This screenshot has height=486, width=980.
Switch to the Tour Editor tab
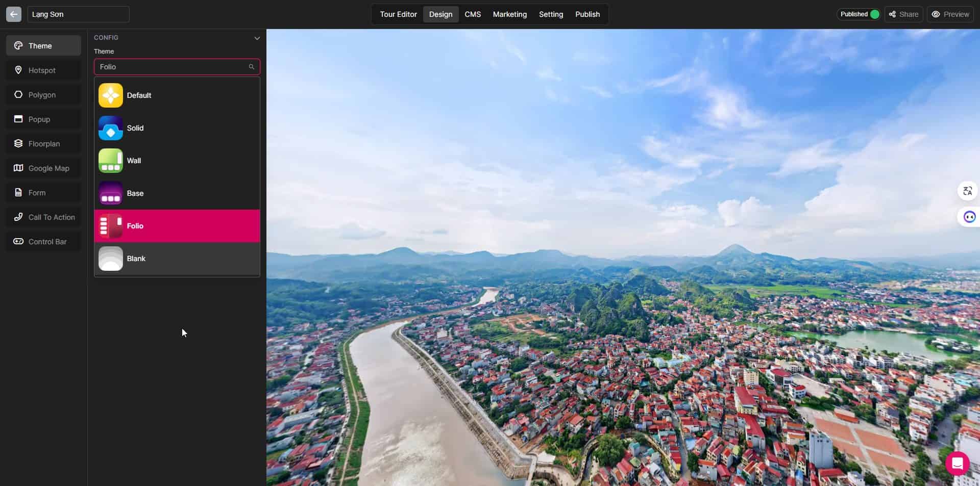pyautogui.click(x=398, y=14)
